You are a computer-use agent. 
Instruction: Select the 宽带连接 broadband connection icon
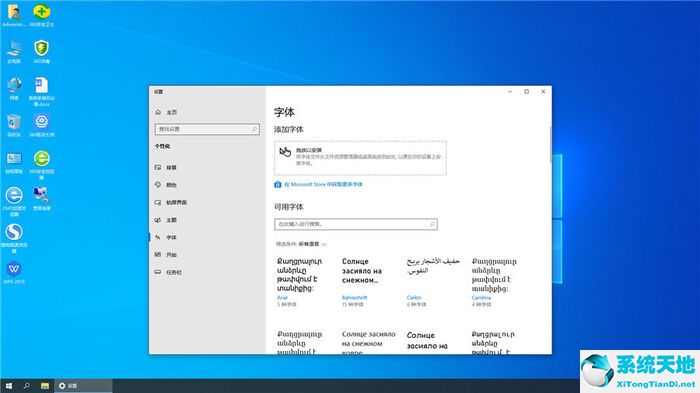pyautogui.click(x=42, y=199)
